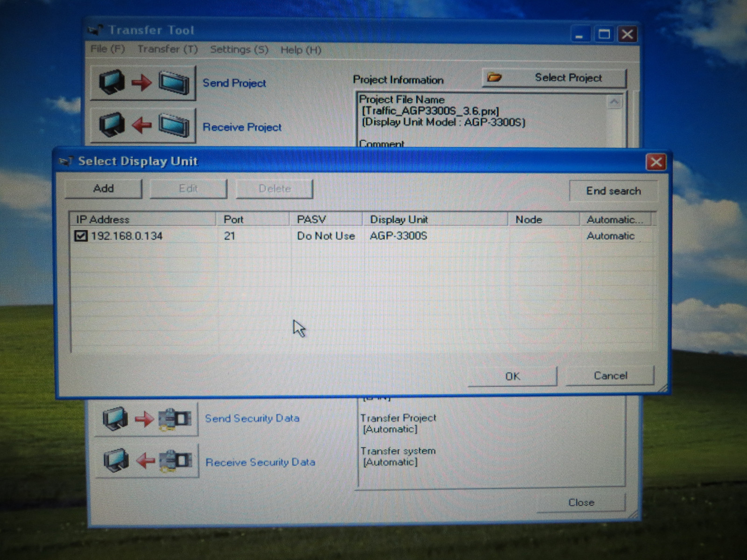The width and height of the screenshot is (747, 560).
Task: Click Cancel in Select Display Unit dialog
Action: click(x=610, y=376)
